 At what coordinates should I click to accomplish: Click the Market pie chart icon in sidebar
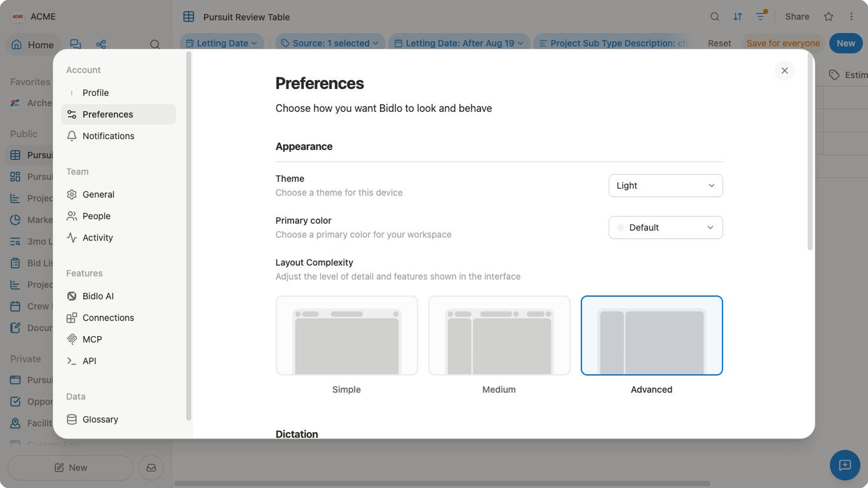[x=15, y=220]
